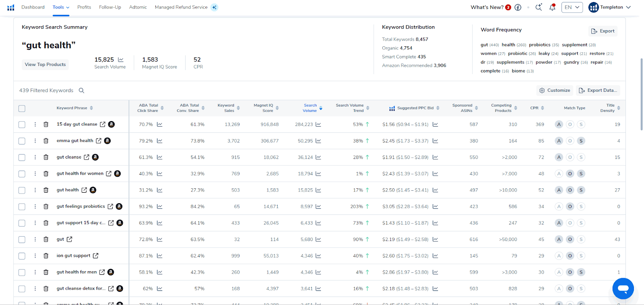This screenshot has width=644, height=305.
Task: Open the notifications bell
Action: (552, 7)
